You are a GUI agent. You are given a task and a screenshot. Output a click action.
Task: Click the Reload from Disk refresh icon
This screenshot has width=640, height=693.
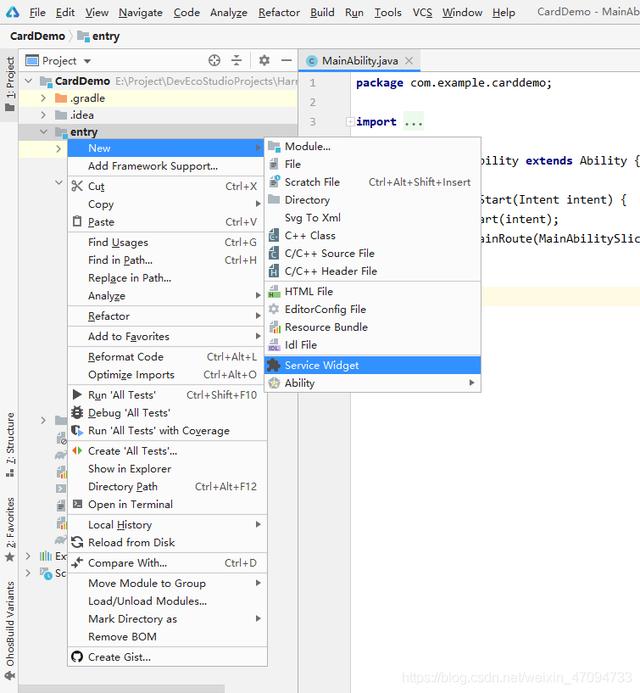[x=77, y=543]
